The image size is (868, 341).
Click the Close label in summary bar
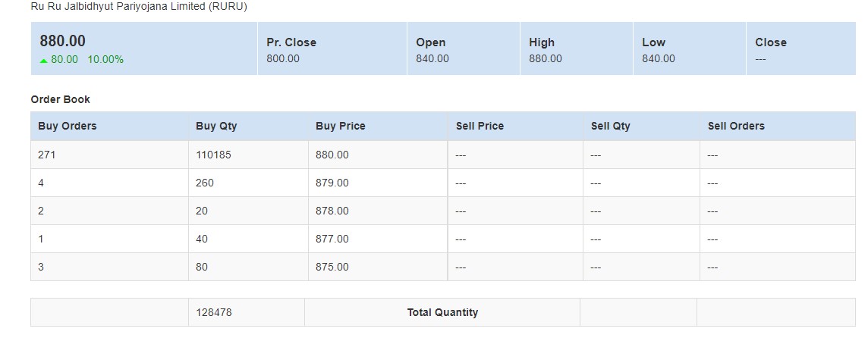click(771, 42)
